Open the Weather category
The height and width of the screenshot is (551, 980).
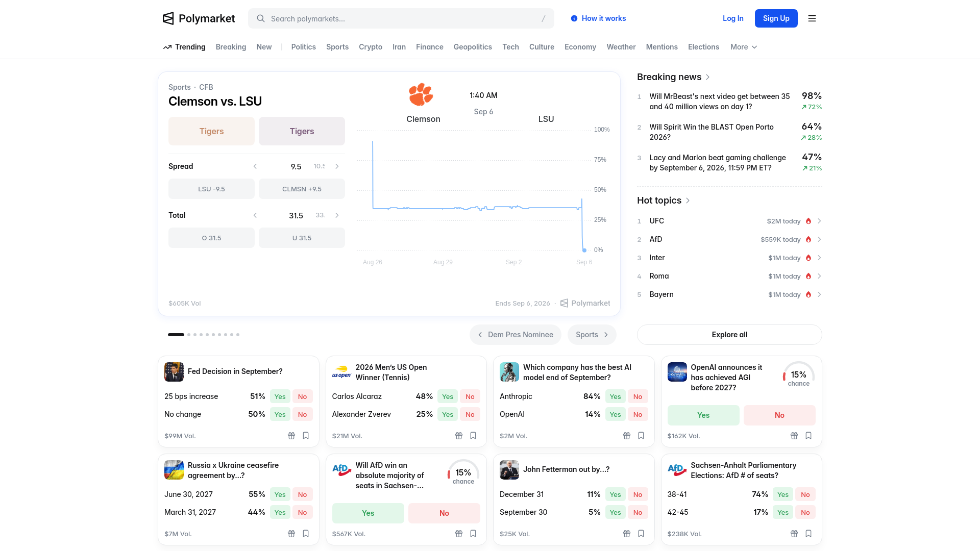pos(621,47)
